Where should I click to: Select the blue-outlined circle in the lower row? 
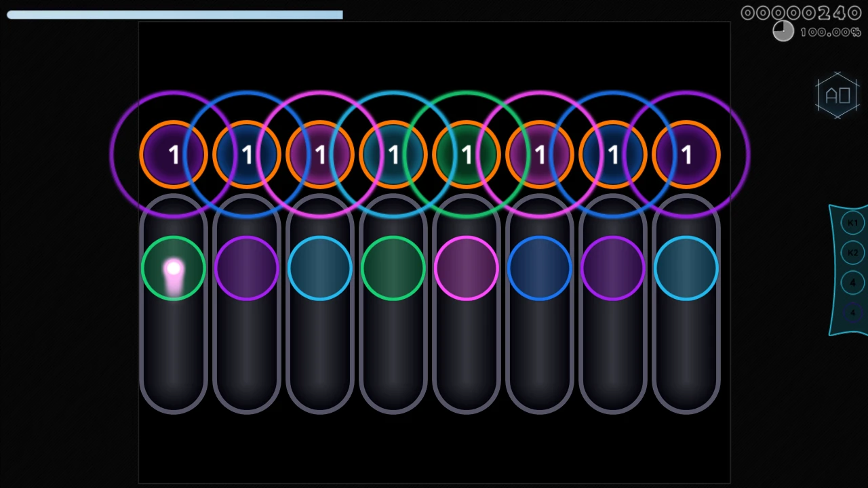[x=540, y=269]
